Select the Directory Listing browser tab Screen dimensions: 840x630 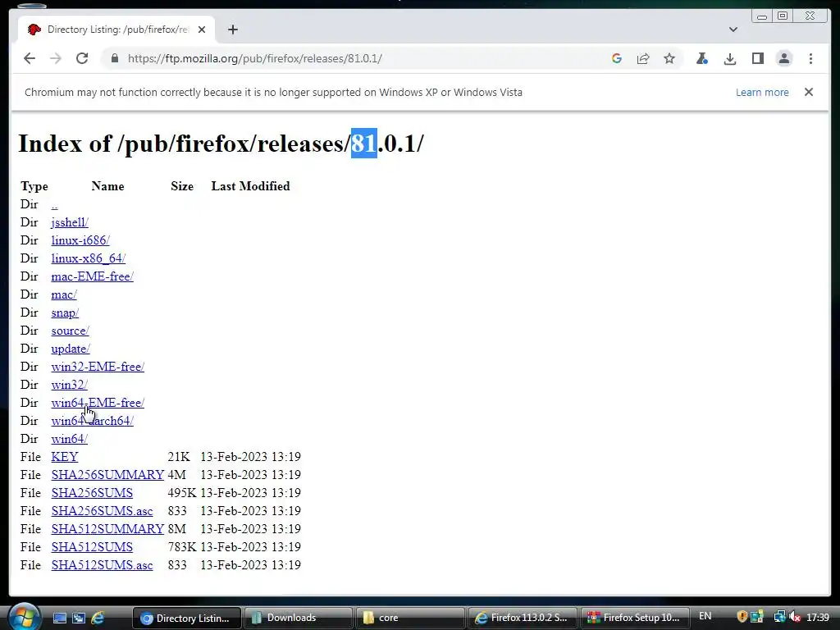(116, 30)
